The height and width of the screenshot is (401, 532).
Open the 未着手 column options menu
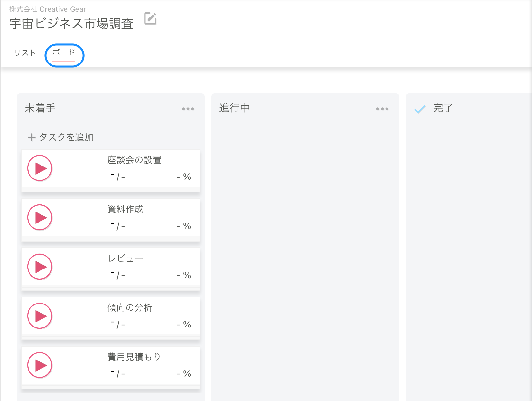tap(188, 109)
